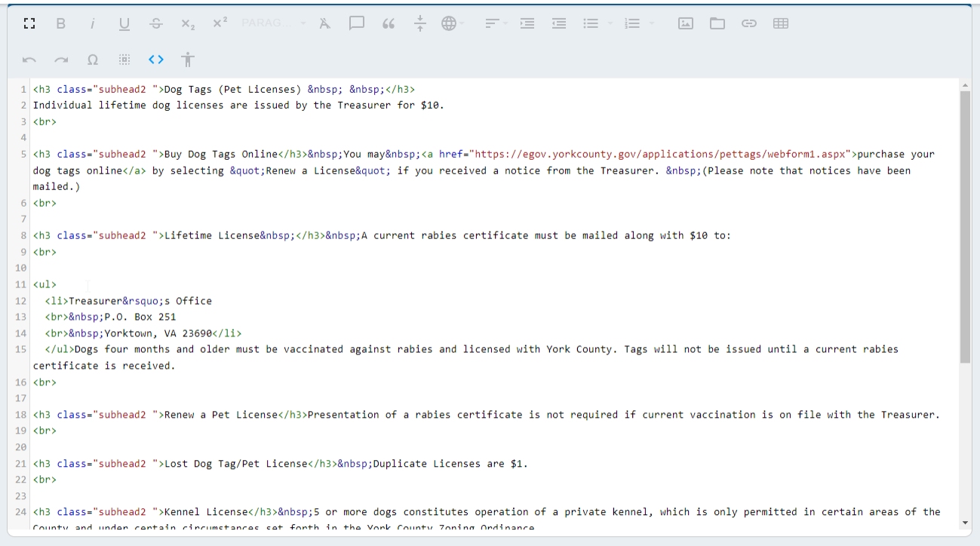Apply bold formatting
Viewport: 980px width, 546px height.
click(61, 23)
